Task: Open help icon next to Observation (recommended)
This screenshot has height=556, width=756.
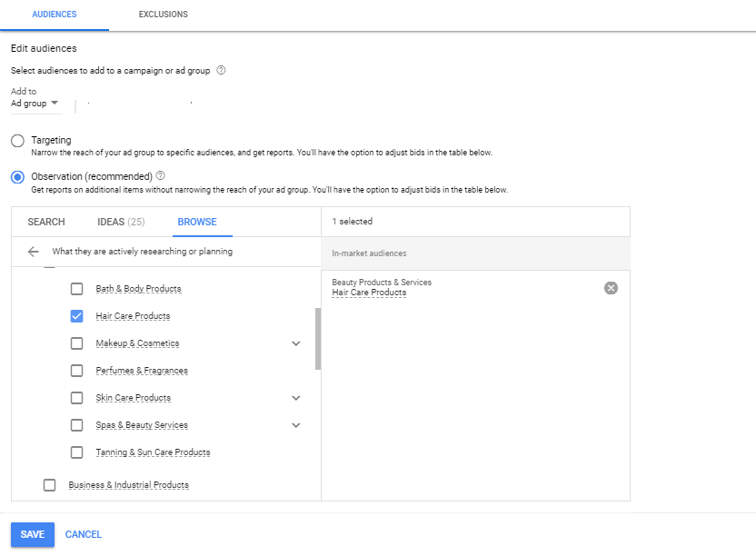Action: pos(161,175)
